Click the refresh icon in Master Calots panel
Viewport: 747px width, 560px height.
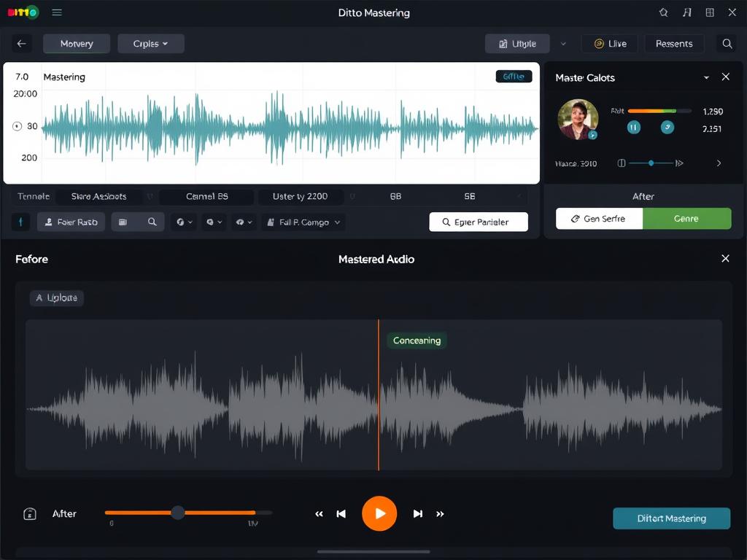tap(667, 127)
